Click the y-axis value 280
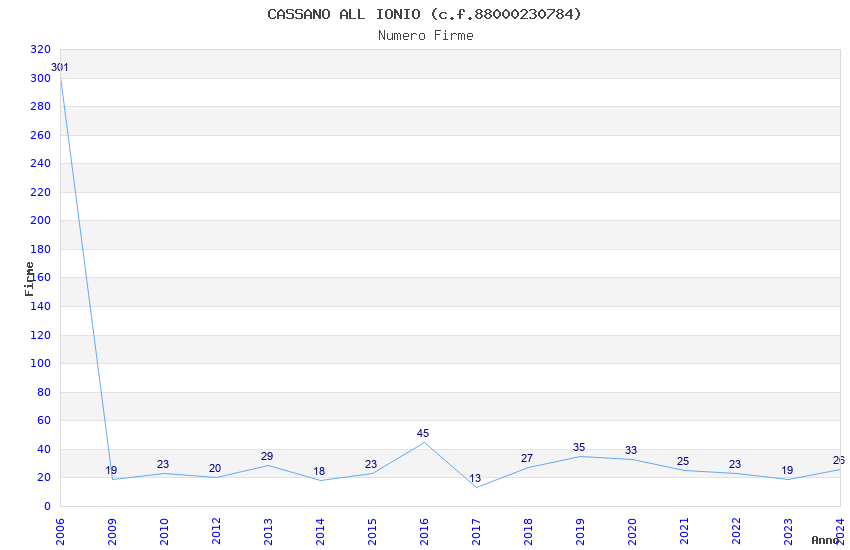 pos(41,106)
